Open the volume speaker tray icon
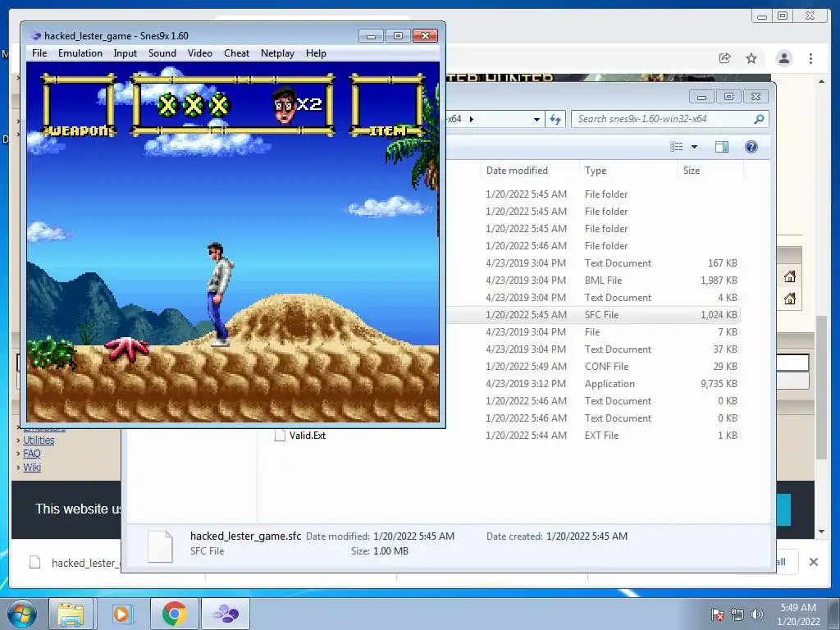This screenshot has width=840, height=630. pyautogui.click(x=756, y=614)
